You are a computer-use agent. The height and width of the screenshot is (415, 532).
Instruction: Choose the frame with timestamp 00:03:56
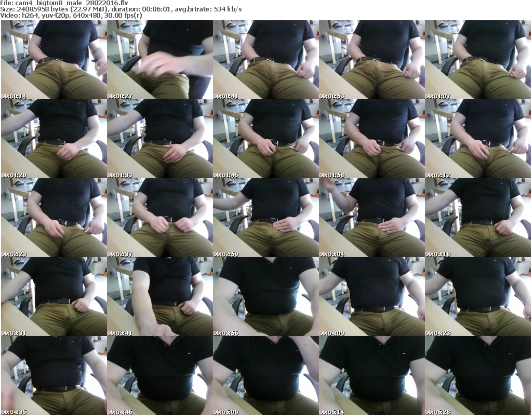tap(266, 297)
